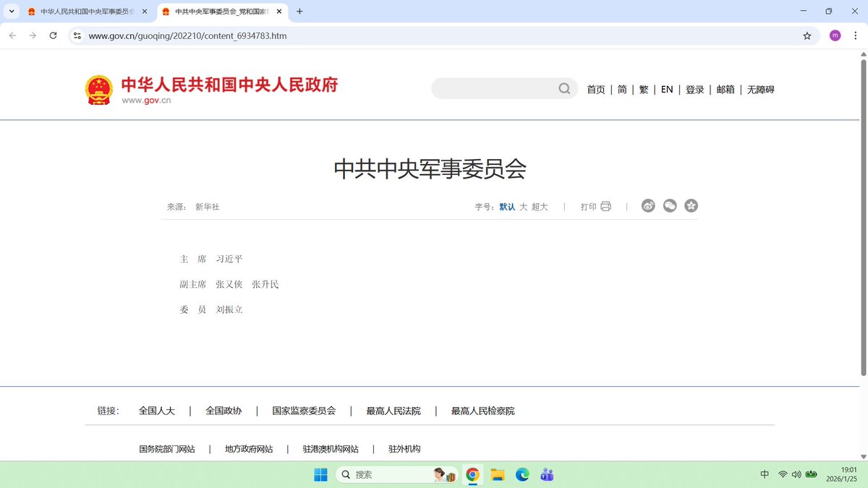
Task: Open a new tab with plus button
Action: (x=299, y=12)
